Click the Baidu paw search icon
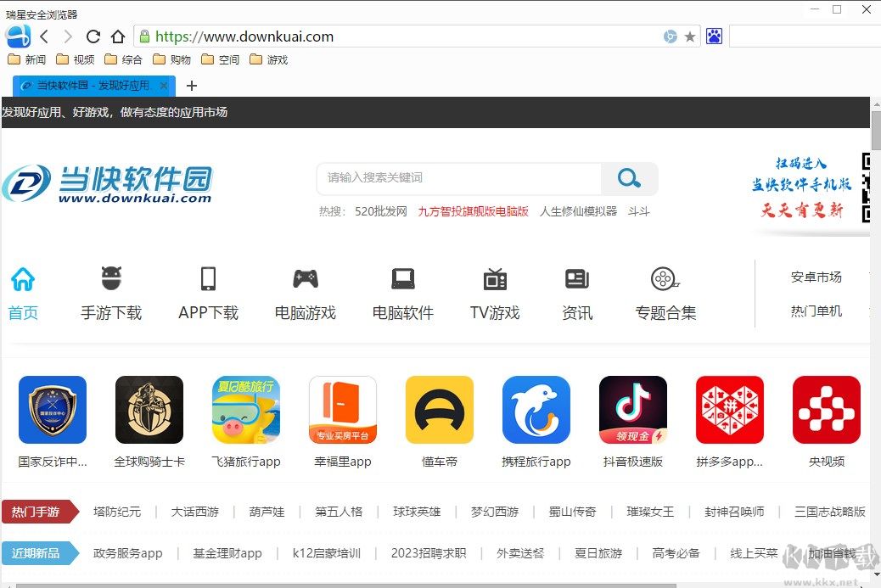Image resolution: width=881 pixels, height=588 pixels. pyautogui.click(x=714, y=36)
